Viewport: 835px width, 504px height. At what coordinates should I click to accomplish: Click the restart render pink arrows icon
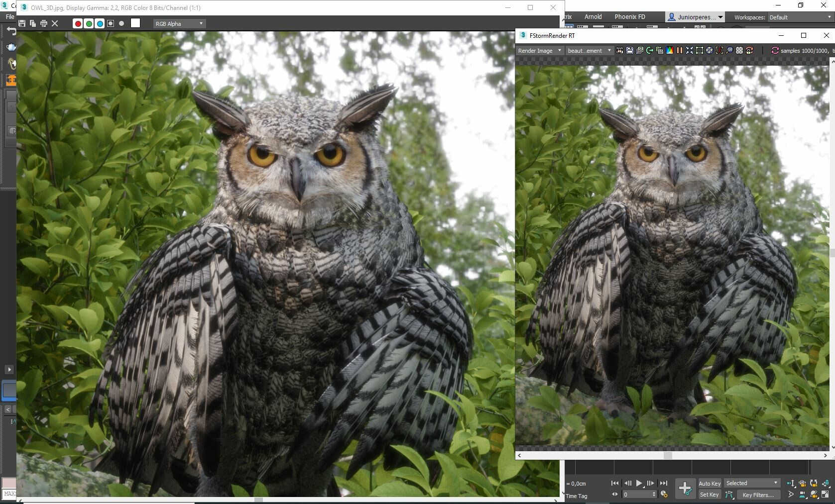point(774,50)
